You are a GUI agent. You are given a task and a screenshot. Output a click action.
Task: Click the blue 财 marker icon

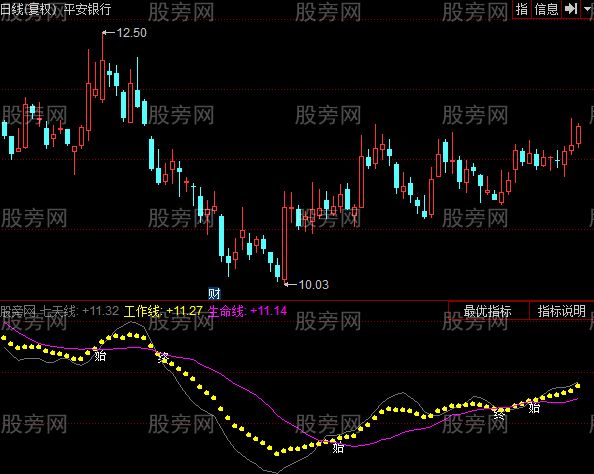214,293
